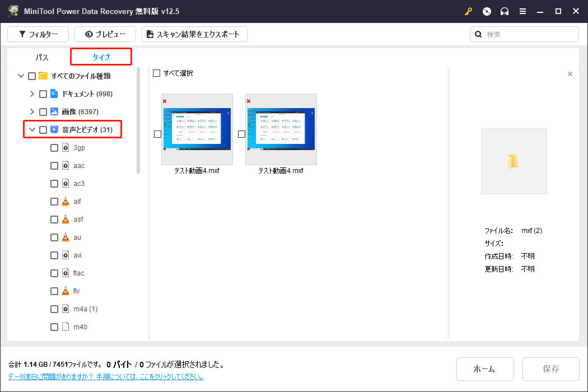Click the aac file type icon
Viewport: 588px width, 392px height.
click(66, 165)
